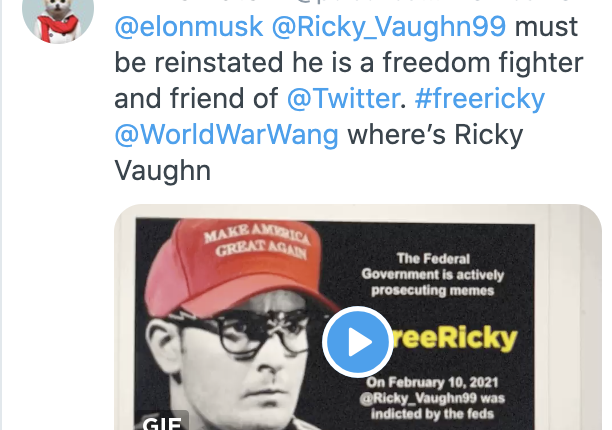The image size is (612, 430).
Task: Click the 'where's Ricky' tweet text
Action: (x=435, y=135)
